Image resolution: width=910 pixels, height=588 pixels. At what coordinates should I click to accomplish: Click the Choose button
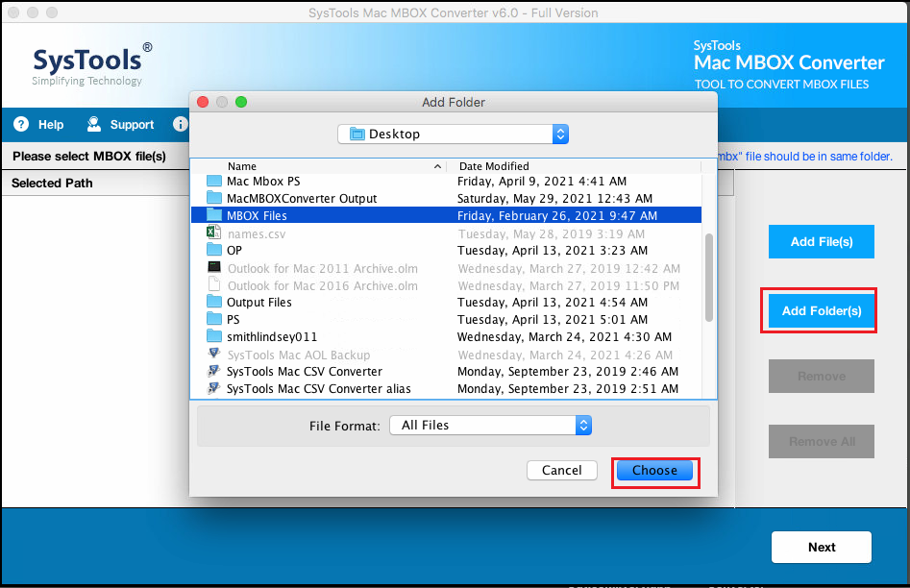click(x=654, y=470)
